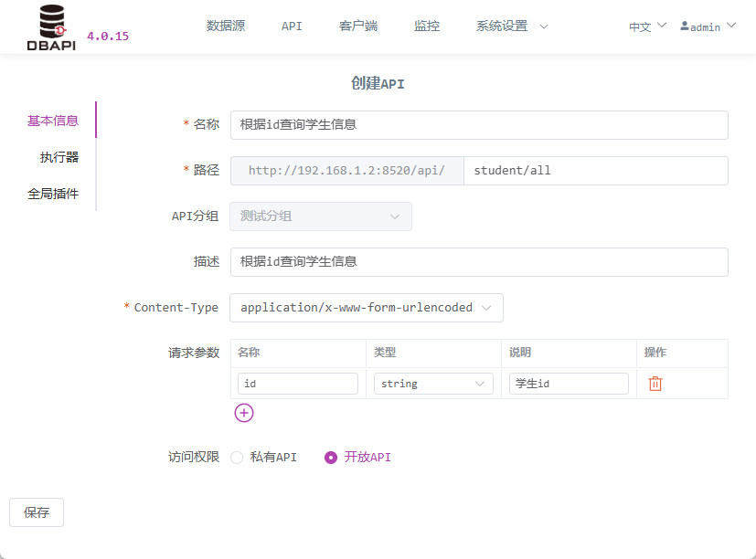This screenshot has height=559, width=756.
Task: Open the 中文 language selector
Action: tap(647, 26)
